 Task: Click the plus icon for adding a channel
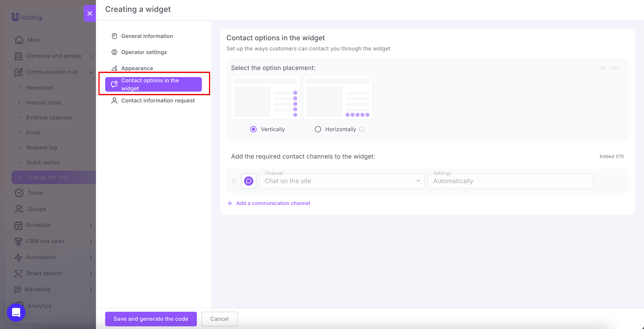[230, 203]
